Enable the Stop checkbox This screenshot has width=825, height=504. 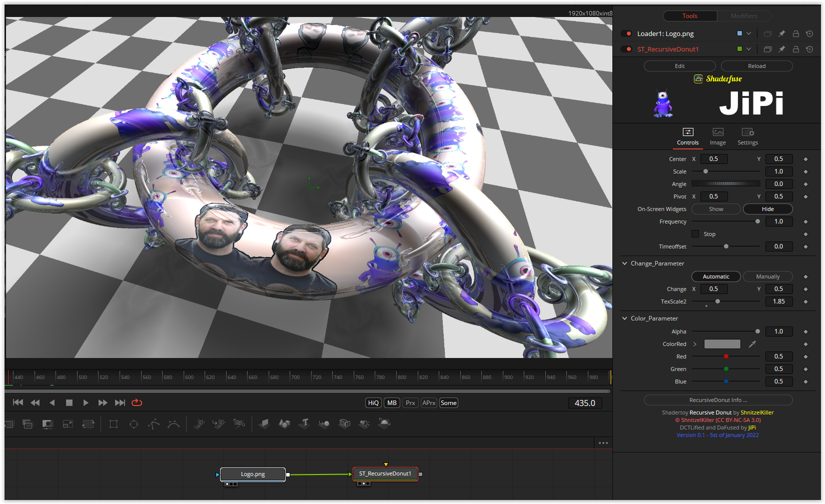point(695,233)
